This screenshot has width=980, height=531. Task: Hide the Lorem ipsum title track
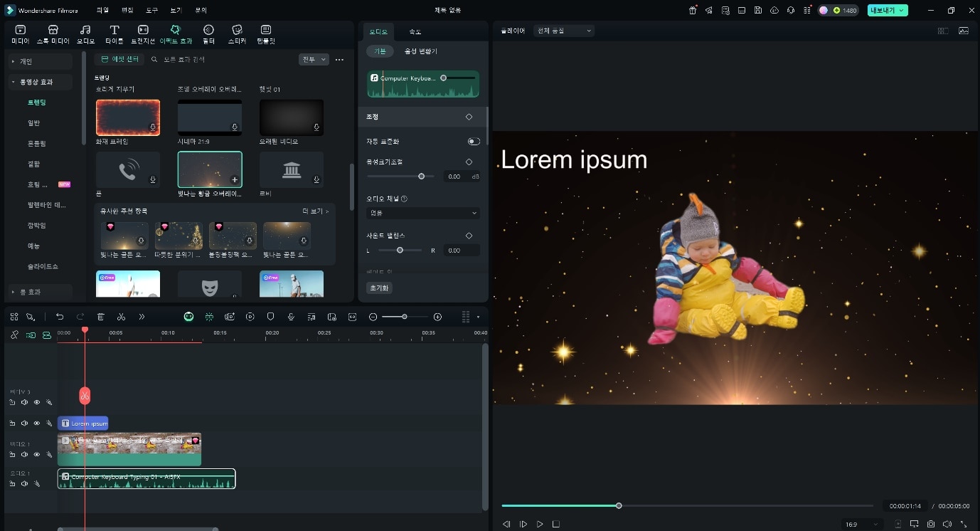[x=37, y=424]
